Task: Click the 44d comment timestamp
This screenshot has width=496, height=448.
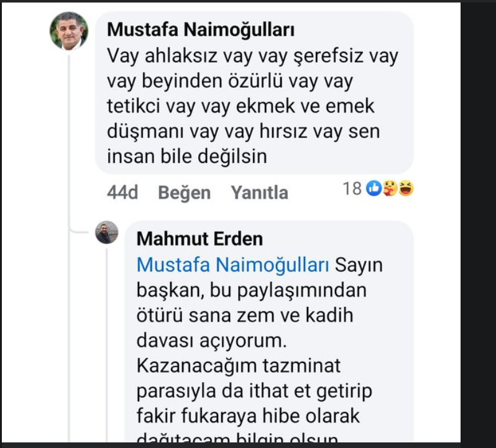Action: (122, 193)
